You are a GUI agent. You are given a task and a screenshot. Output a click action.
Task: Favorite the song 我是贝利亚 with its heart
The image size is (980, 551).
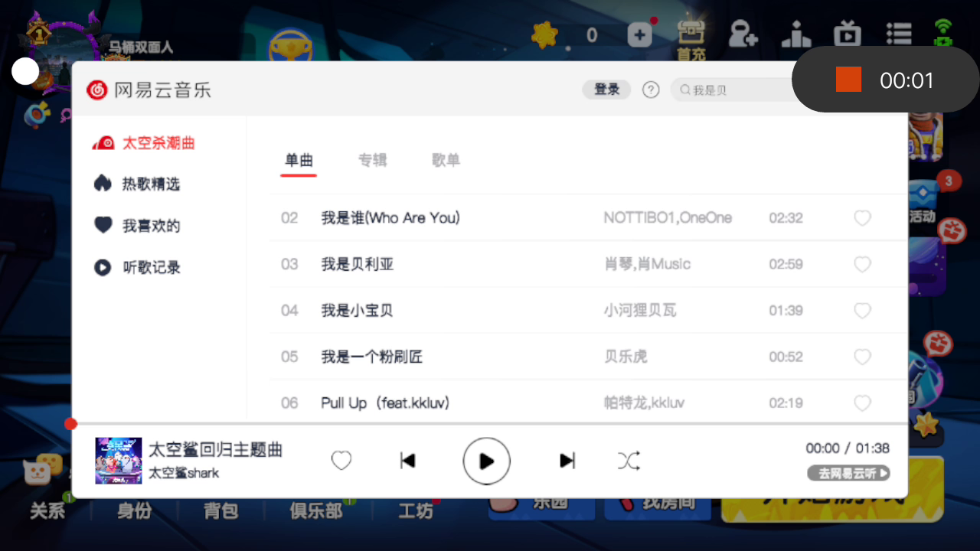863,265
